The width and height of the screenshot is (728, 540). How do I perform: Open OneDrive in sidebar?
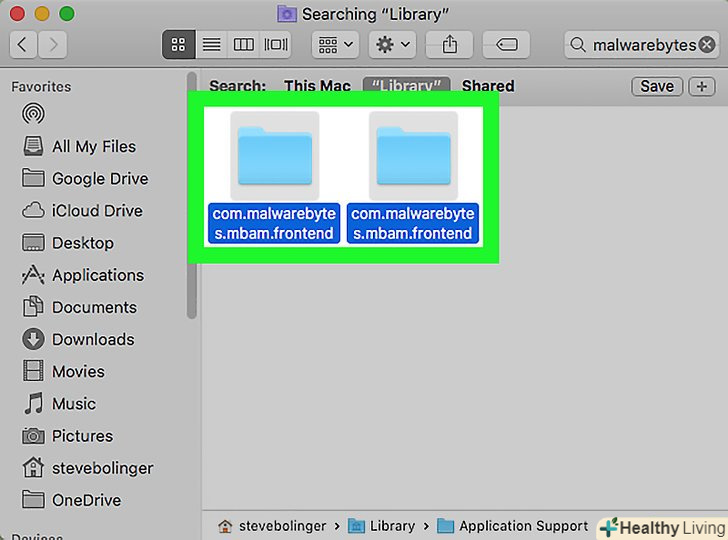(72, 500)
